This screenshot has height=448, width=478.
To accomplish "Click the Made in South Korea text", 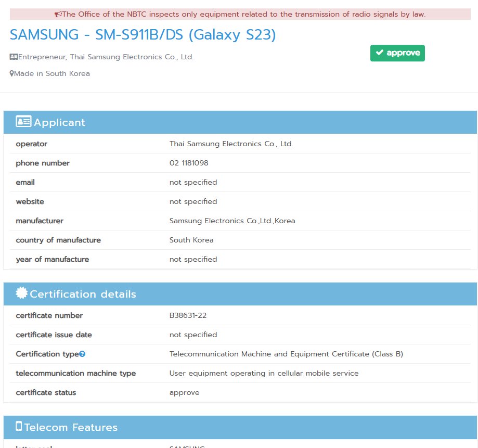I will point(52,73).
